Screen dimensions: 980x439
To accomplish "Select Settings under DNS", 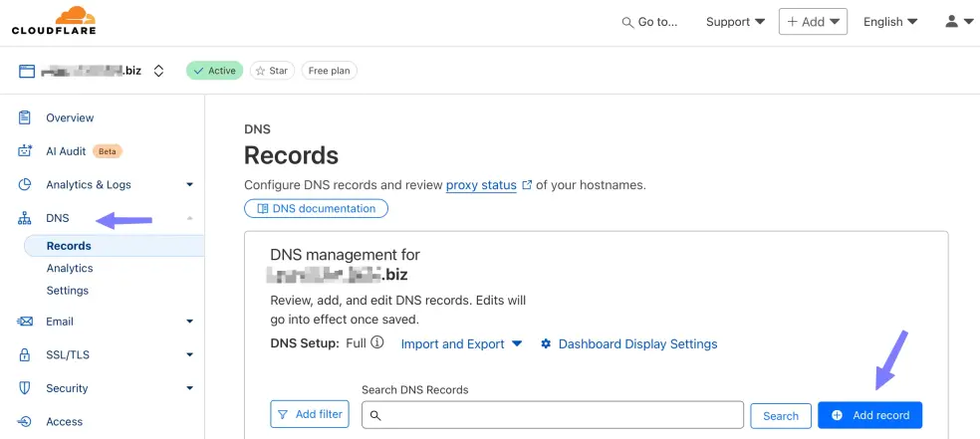I will coord(68,291).
